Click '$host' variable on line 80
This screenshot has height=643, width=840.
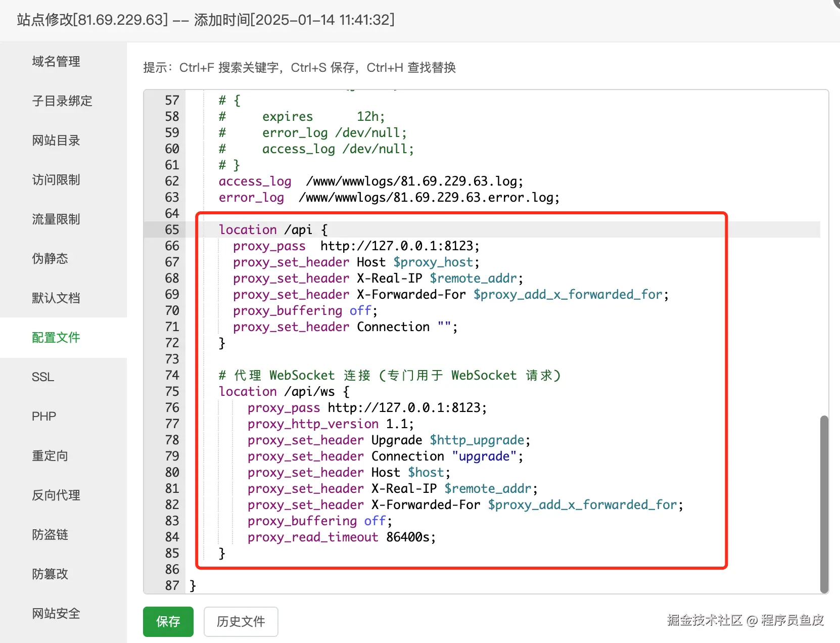click(x=426, y=472)
